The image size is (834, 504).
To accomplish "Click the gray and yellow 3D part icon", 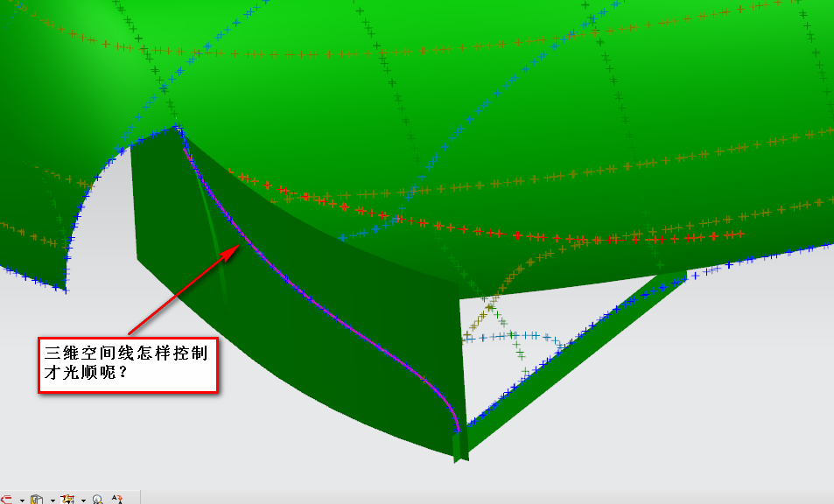I will [37, 500].
